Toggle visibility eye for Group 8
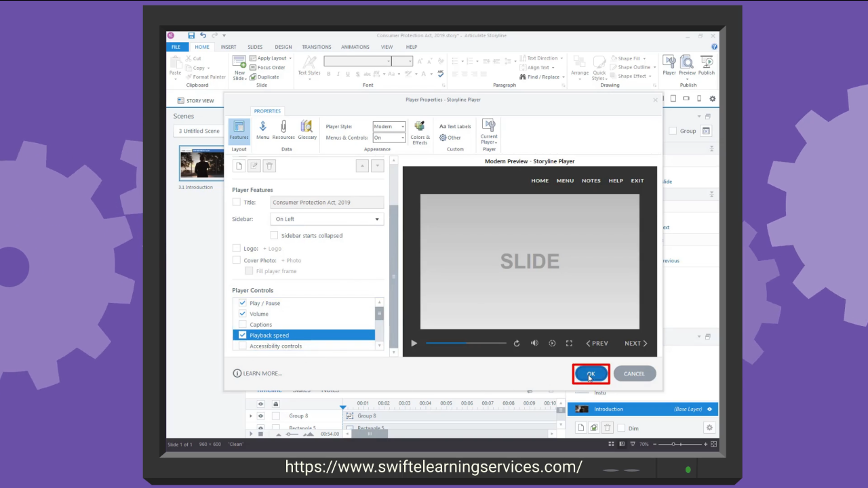This screenshot has width=868, height=488. tap(260, 415)
